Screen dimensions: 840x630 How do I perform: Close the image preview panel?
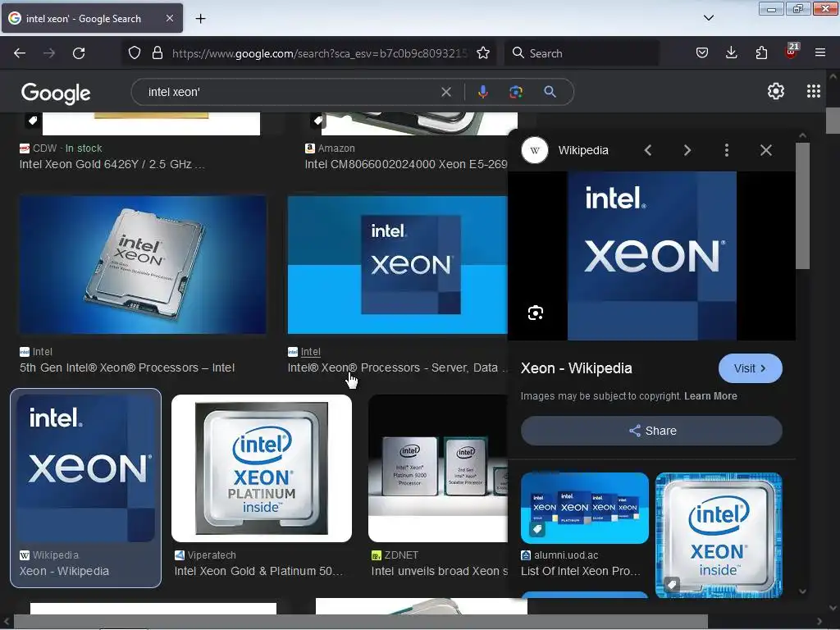coord(766,151)
